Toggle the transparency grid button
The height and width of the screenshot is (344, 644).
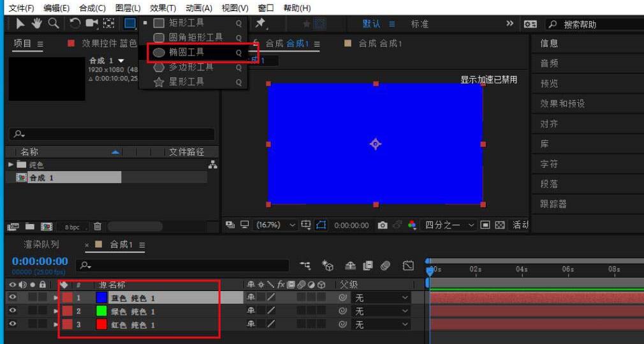(500, 225)
